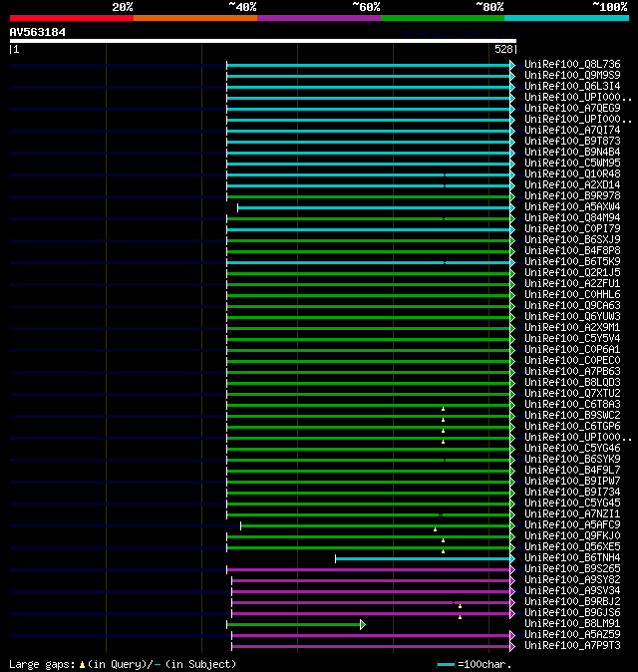Image resolution: width=638 pixels, height=672 pixels.
Task: Select the UniRef100_A2X9M1 label
Action: click(572, 328)
